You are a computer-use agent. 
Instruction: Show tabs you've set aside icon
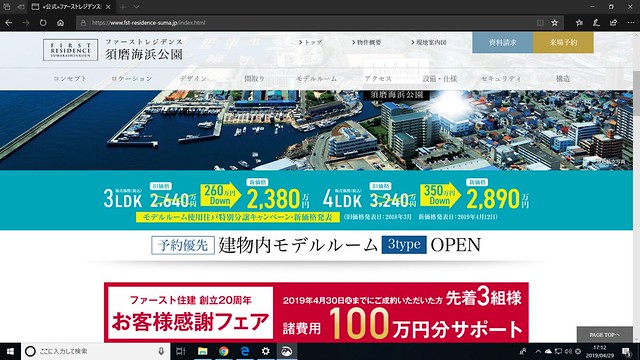[x=7, y=7]
